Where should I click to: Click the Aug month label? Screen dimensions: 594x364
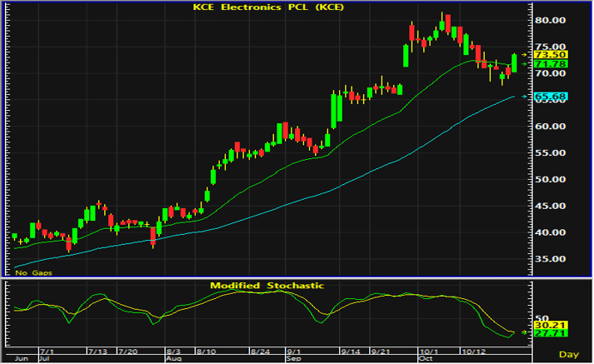(174, 358)
